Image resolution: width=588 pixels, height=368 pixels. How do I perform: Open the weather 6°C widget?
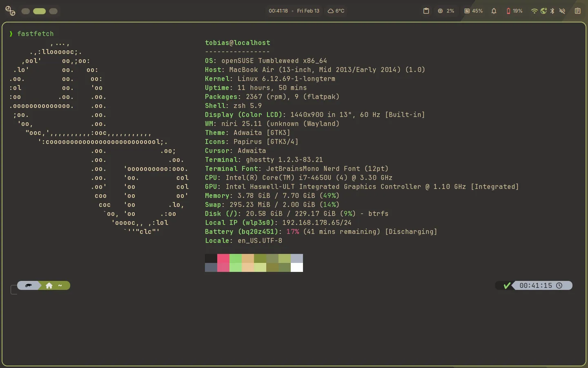[x=336, y=11]
